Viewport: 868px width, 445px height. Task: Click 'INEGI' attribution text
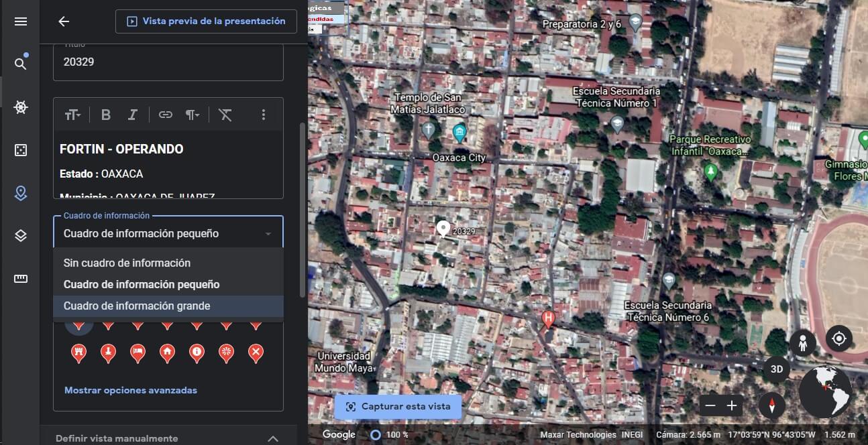point(632,435)
